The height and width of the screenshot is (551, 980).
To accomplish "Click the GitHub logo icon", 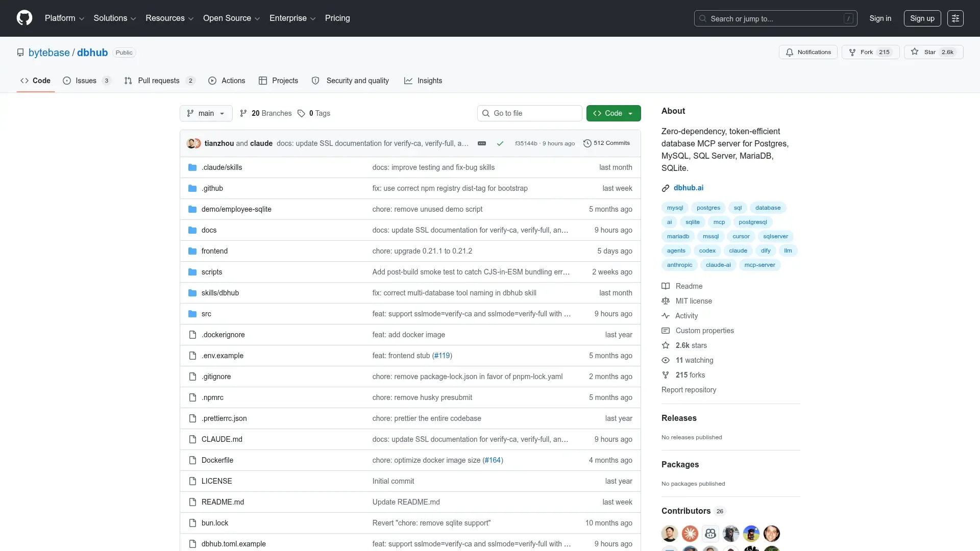I will point(24,18).
